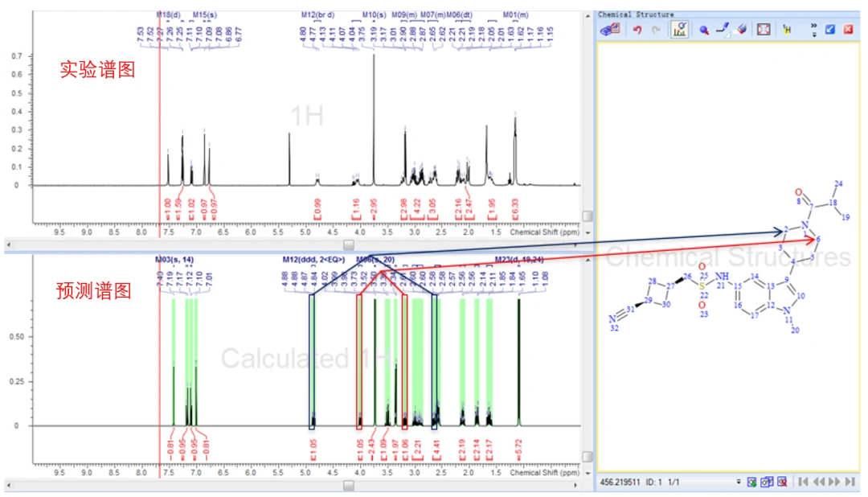This screenshot has width=868, height=497.
Task: Go to the last structure record button
Action: tap(850, 482)
